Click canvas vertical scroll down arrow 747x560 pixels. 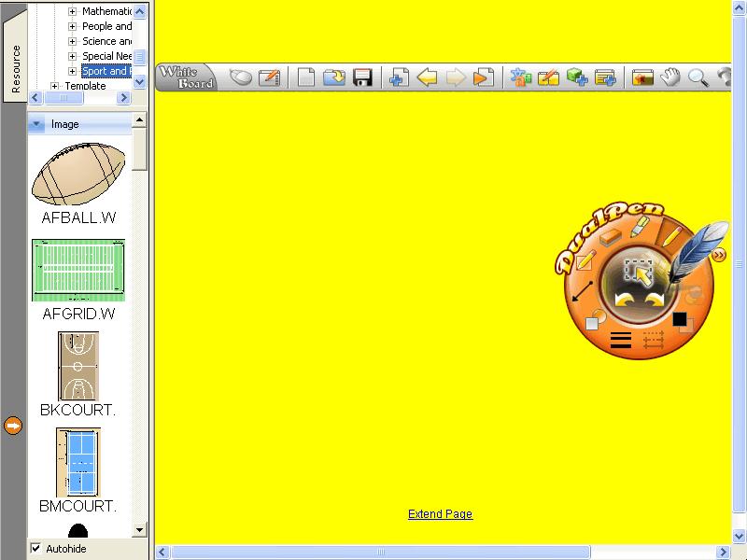pyautogui.click(x=740, y=536)
